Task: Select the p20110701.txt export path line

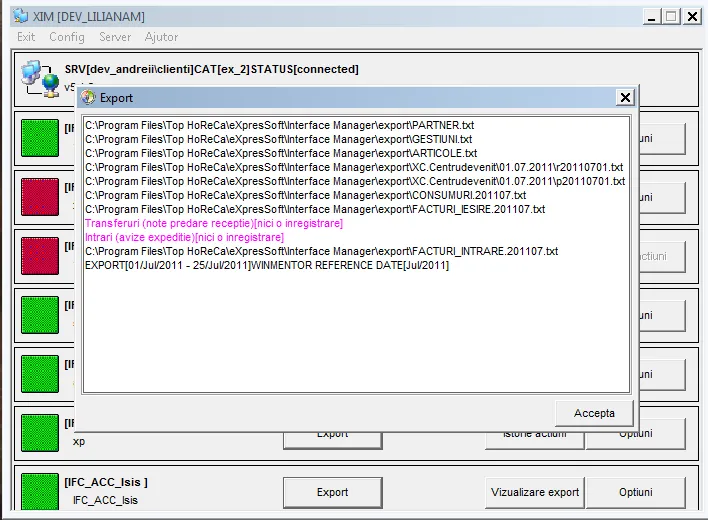Action: tap(355, 181)
